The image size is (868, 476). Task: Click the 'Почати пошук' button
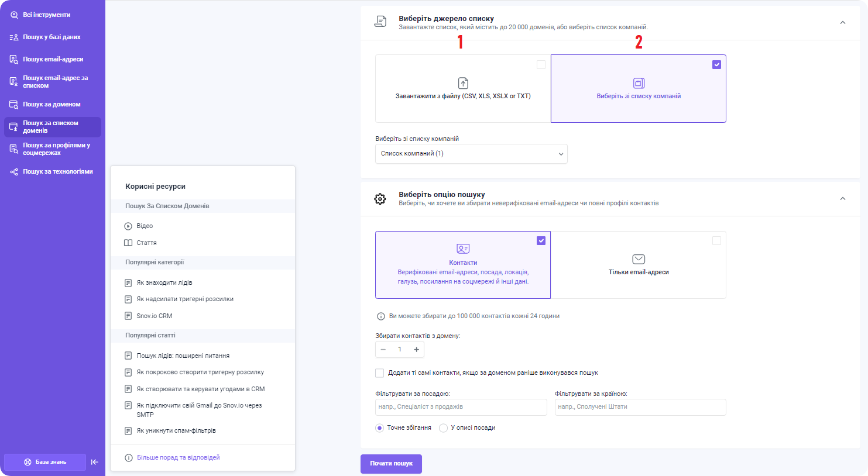tap(391, 464)
